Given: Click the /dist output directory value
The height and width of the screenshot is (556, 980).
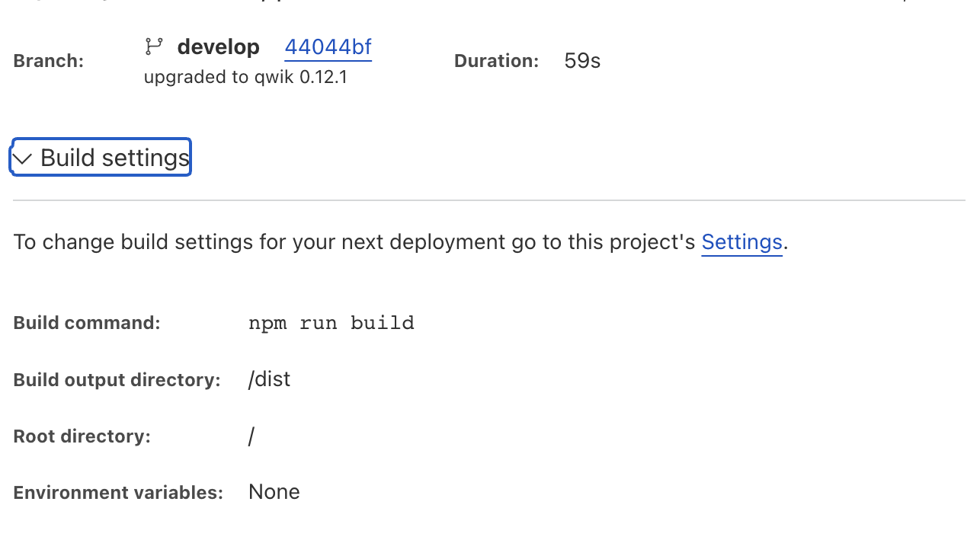Looking at the screenshot, I should [269, 379].
